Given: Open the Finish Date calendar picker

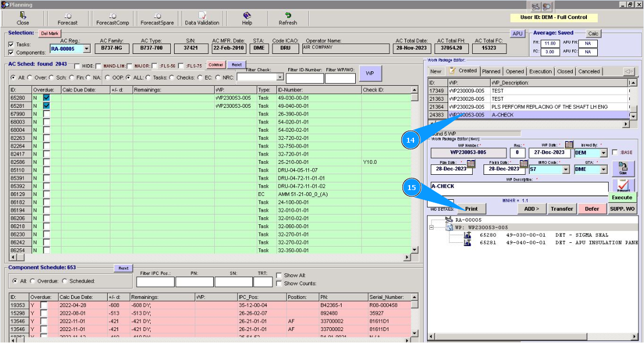Looking at the screenshot, I should (524, 163).
